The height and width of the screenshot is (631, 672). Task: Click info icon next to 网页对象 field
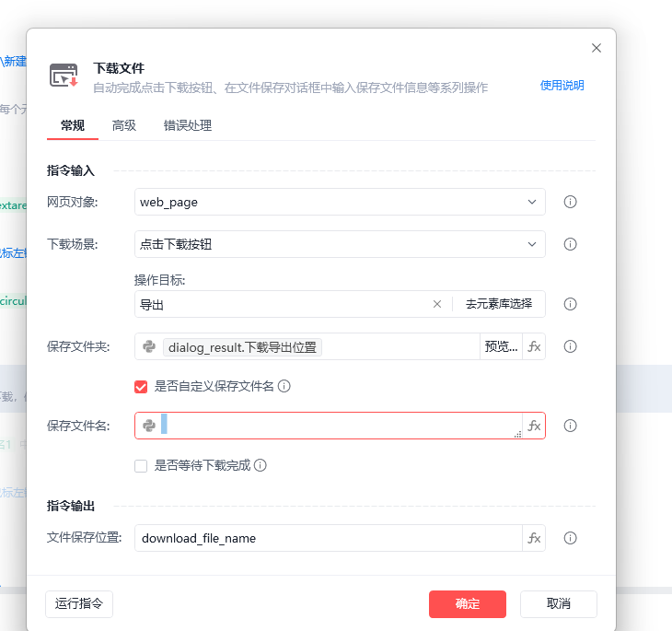click(570, 202)
